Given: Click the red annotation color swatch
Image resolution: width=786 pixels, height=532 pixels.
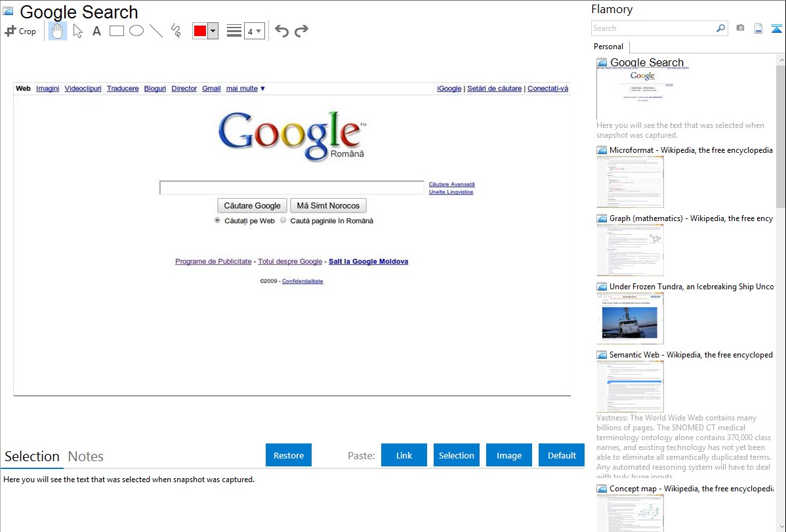Looking at the screenshot, I should coord(200,31).
